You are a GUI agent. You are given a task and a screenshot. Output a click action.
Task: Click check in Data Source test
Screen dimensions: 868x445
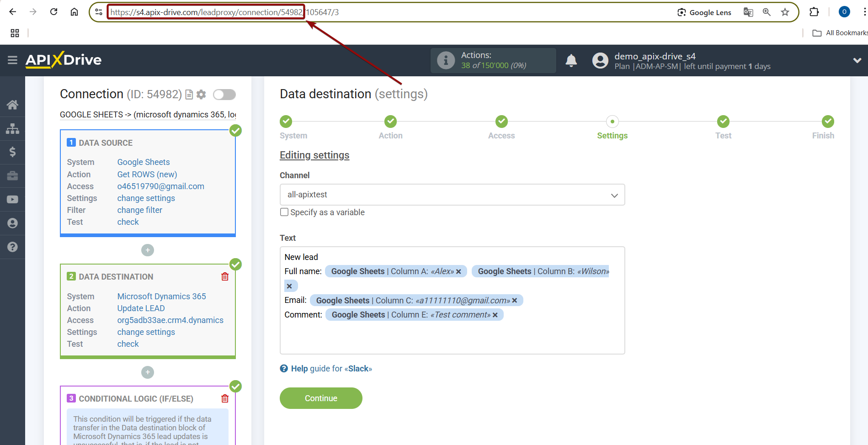[x=128, y=222]
